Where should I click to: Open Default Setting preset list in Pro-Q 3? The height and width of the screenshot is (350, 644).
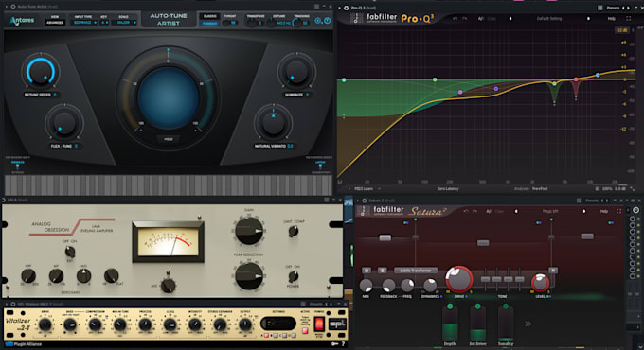point(549,19)
